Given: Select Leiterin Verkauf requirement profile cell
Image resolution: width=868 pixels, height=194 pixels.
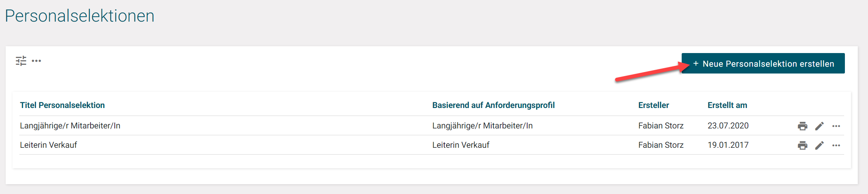Looking at the screenshot, I should (461, 145).
